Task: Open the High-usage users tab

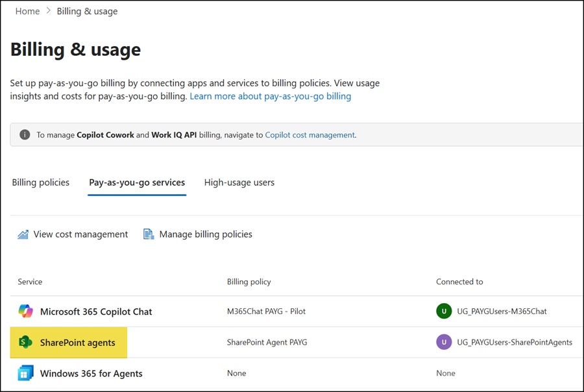Action: coord(239,182)
